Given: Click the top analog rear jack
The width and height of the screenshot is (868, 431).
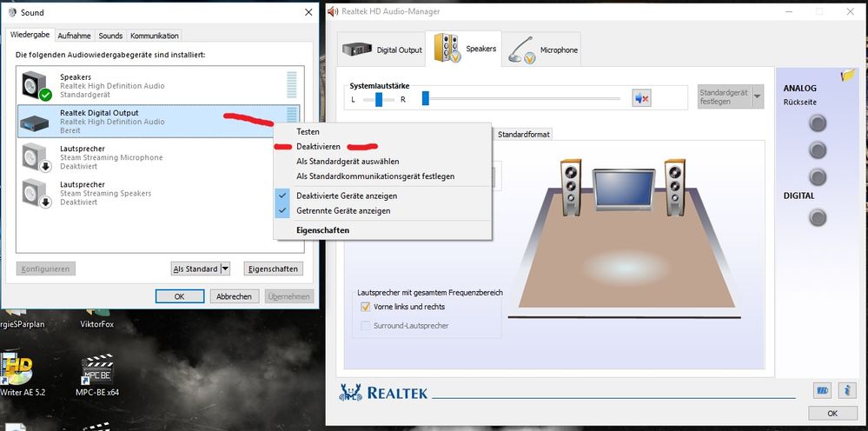Looking at the screenshot, I should click(x=817, y=123).
